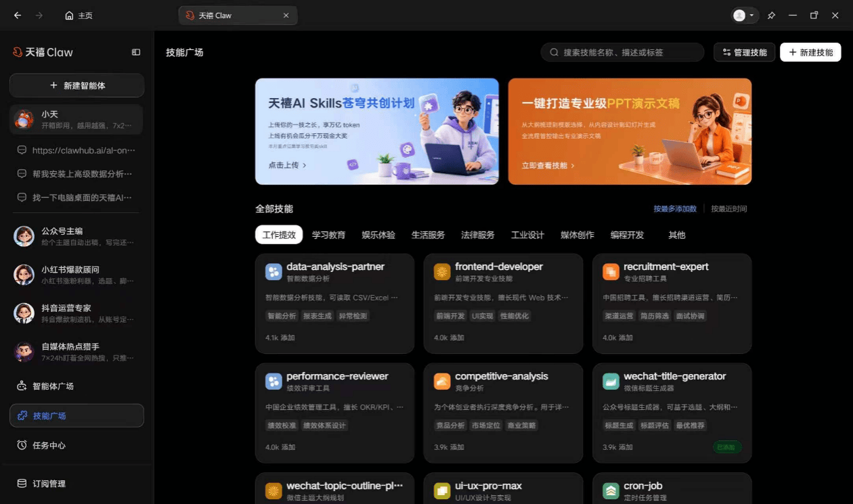
Task: Click the forward arrow in title bar
Action: (x=39, y=16)
